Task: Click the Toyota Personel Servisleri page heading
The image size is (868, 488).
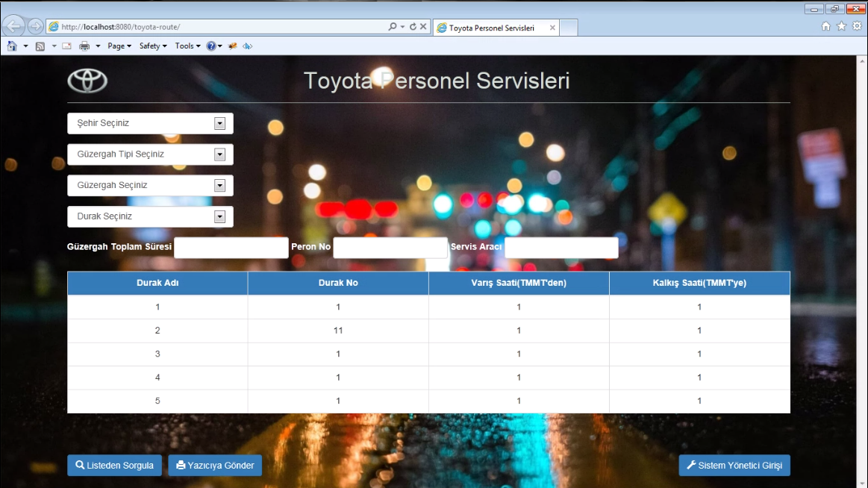Action: coord(437,81)
